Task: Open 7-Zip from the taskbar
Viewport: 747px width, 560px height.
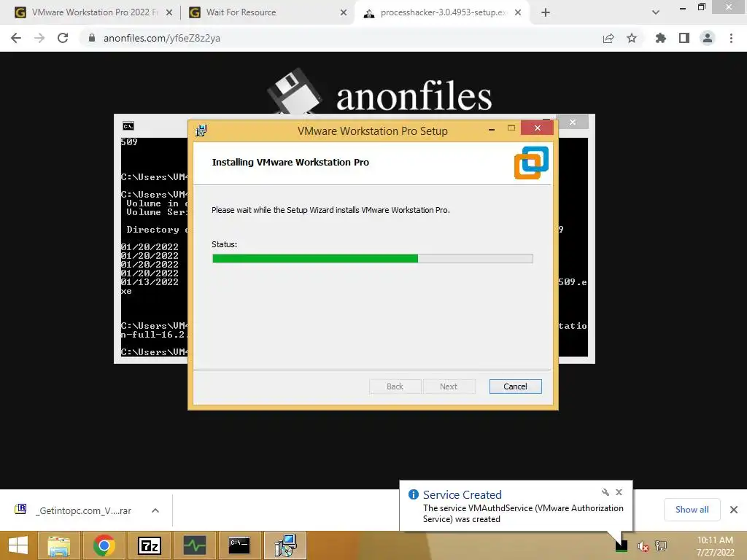Action: pyautogui.click(x=149, y=545)
